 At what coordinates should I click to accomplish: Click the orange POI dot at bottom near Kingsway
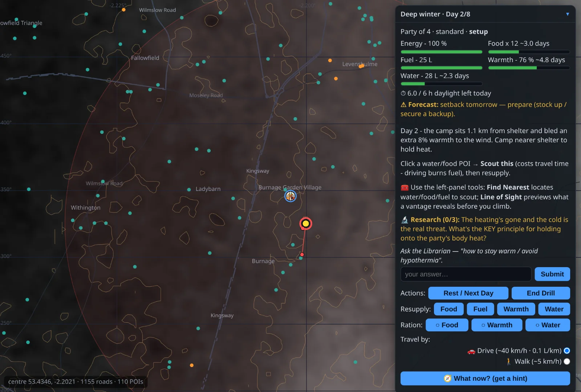click(192, 365)
